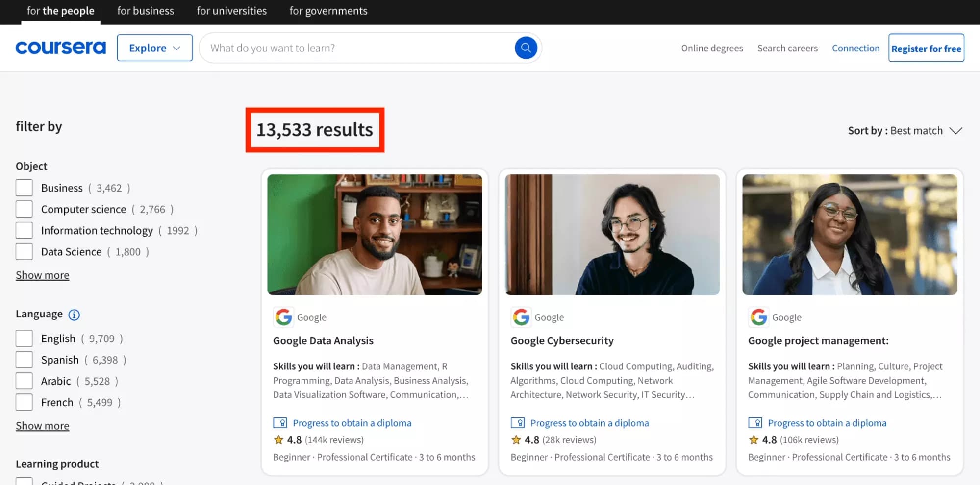Screen dimensions: 980x485
Task: Open the Explore dropdown menu
Action: coord(154,48)
